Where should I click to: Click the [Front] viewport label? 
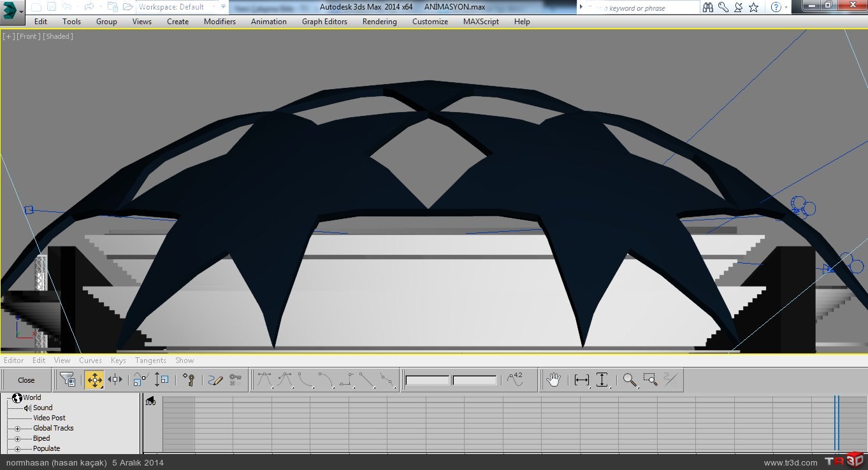click(x=29, y=36)
